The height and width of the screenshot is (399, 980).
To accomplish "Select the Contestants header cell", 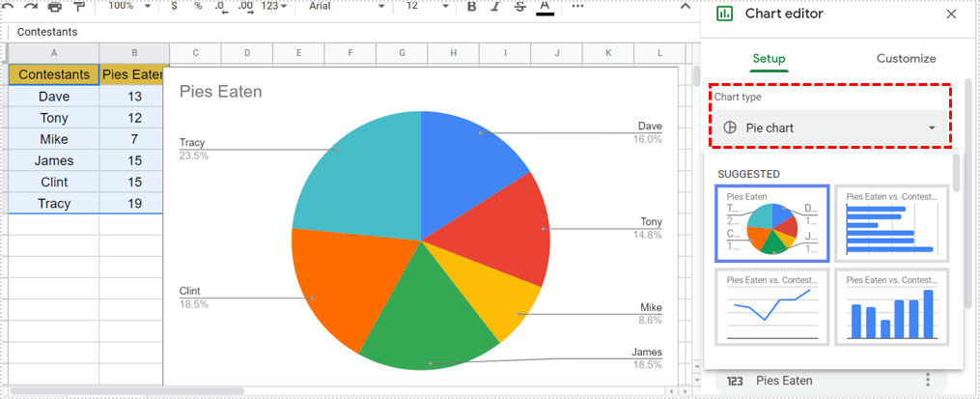I will (x=54, y=74).
